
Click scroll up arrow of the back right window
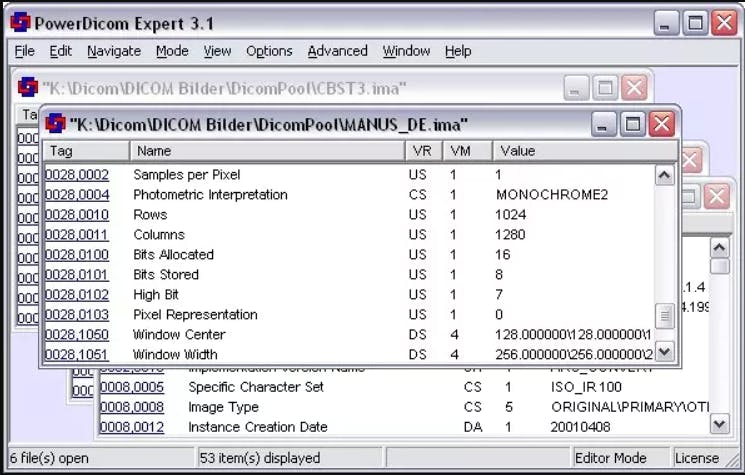coord(719,247)
